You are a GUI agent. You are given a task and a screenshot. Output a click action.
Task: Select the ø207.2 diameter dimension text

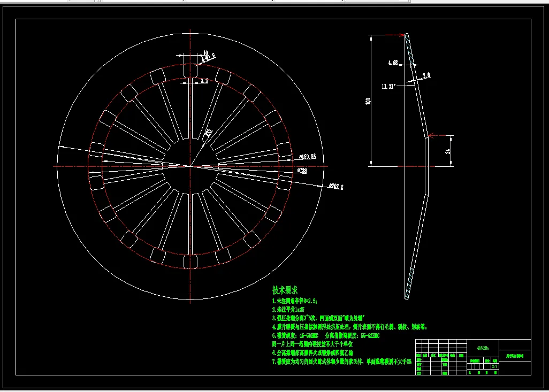click(336, 187)
